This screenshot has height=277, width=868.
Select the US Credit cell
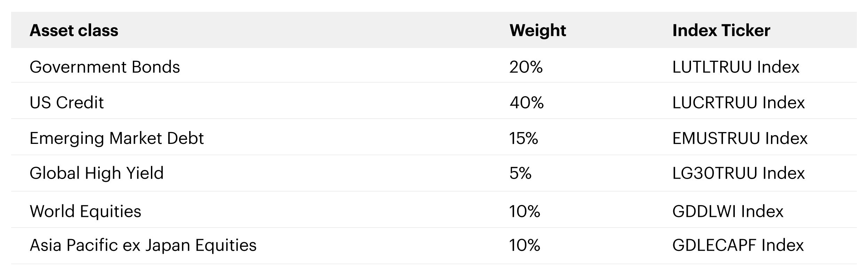click(67, 103)
